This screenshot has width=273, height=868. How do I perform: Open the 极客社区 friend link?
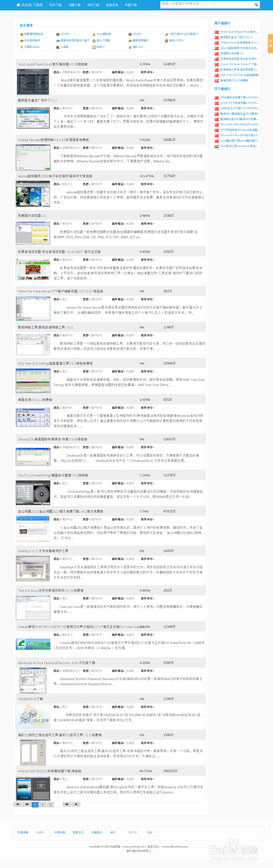tap(78, 832)
